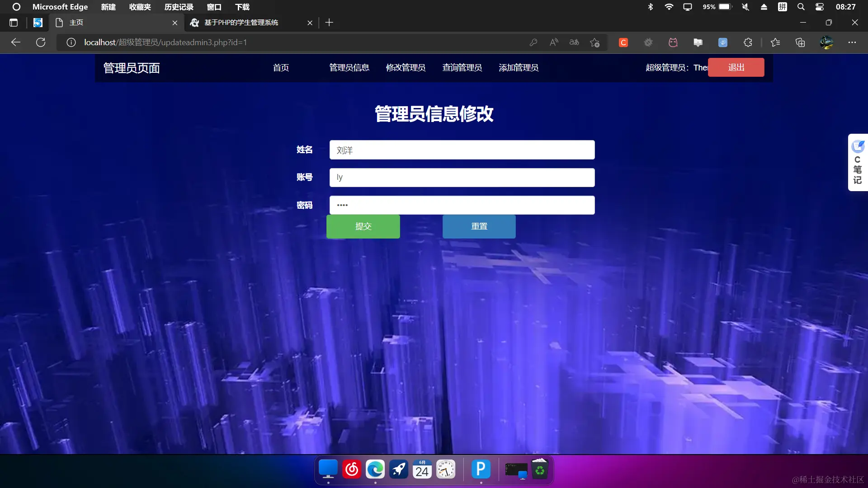
Task: Click the password manager key icon
Action: click(533, 42)
